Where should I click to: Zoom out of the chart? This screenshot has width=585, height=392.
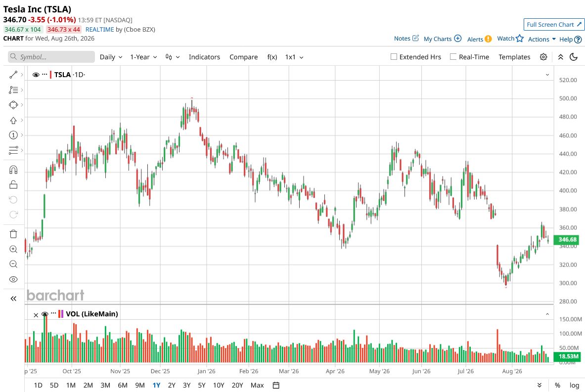[13, 264]
